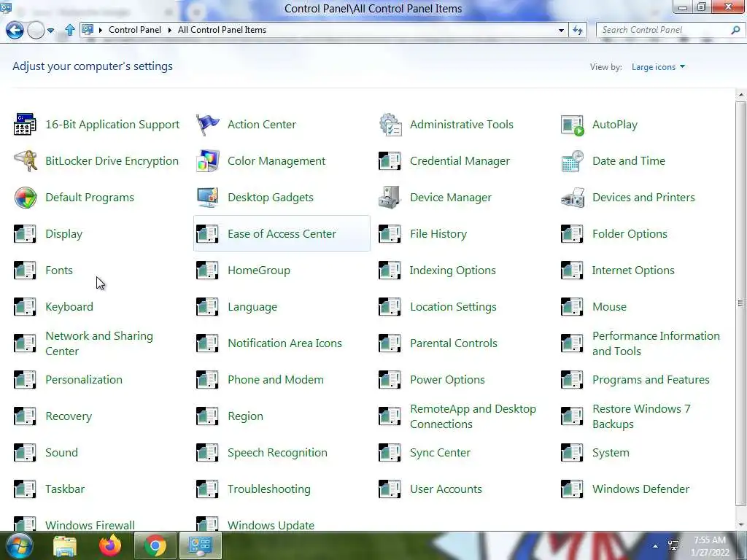Open File Explorer from the taskbar
The height and width of the screenshot is (560, 747).
coord(65,546)
